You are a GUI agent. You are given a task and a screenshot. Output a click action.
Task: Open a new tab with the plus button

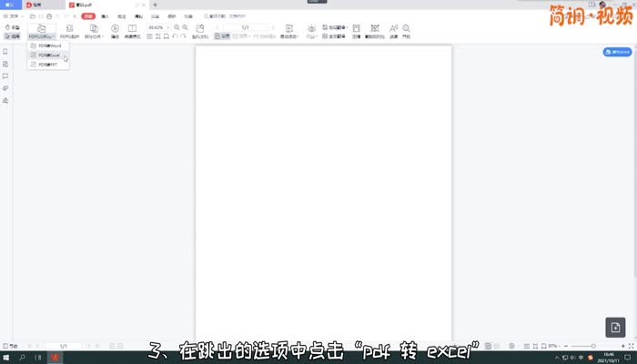tap(155, 5)
